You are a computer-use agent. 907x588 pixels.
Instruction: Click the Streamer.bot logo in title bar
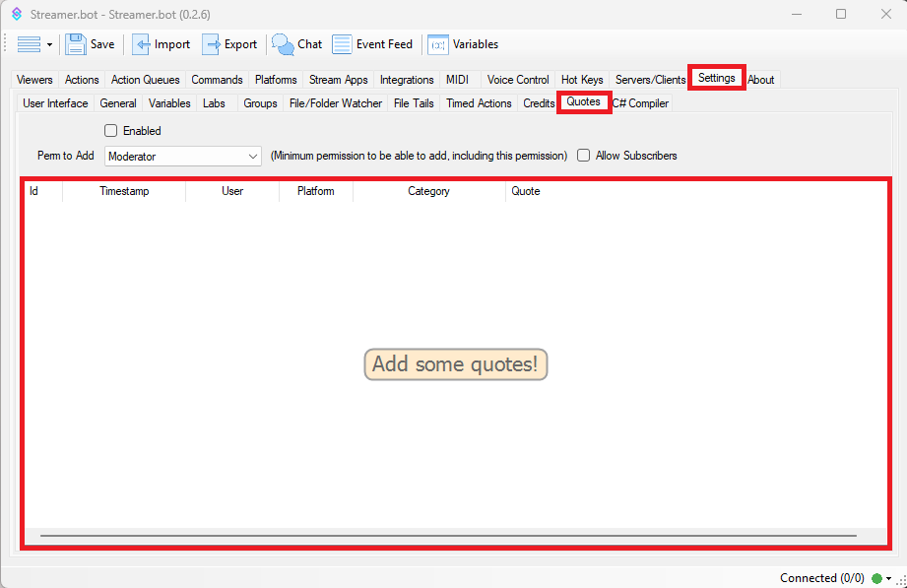click(x=17, y=15)
